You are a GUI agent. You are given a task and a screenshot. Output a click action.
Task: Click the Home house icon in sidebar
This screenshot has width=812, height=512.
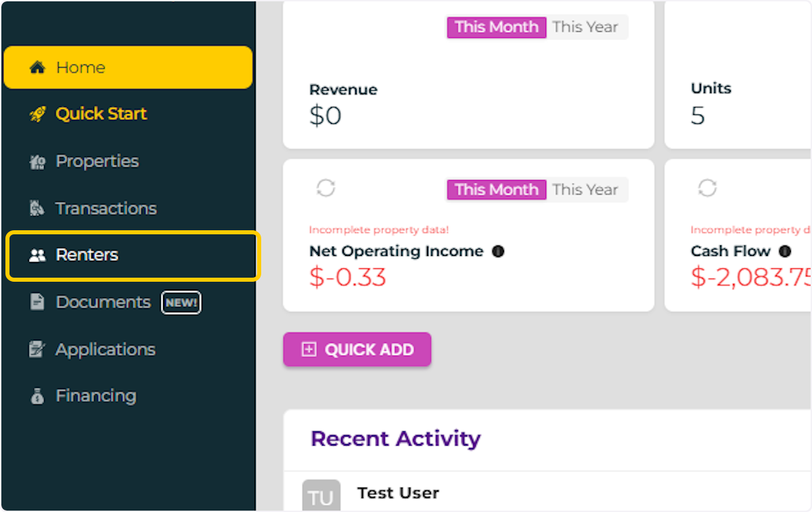point(37,68)
